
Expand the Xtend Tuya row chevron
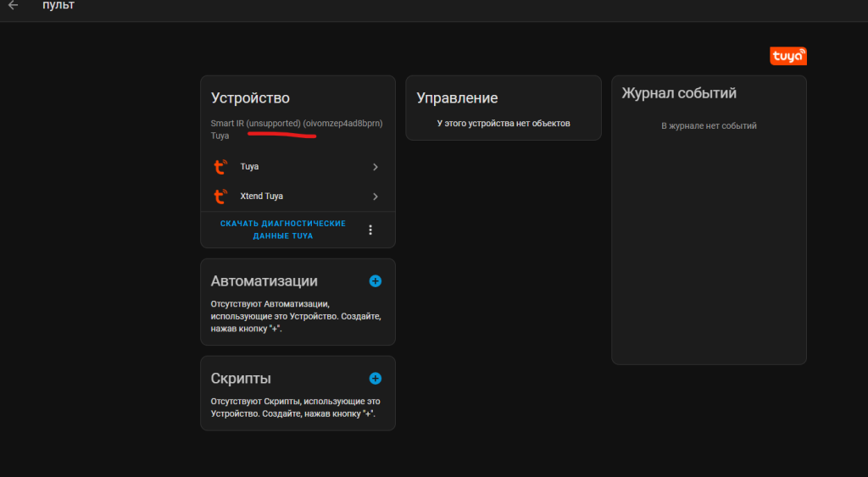(376, 197)
